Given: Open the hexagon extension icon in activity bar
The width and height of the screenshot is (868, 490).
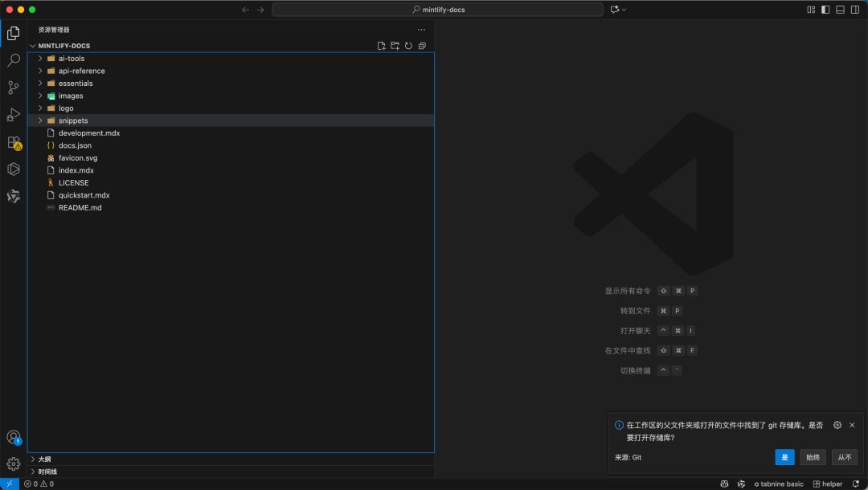Looking at the screenshot, I should click(14, 169).
